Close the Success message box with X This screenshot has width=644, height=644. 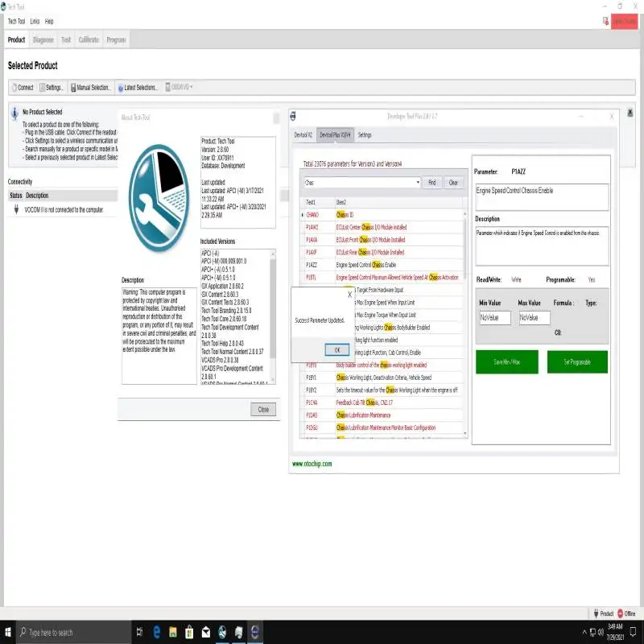[x=349, y=295]
